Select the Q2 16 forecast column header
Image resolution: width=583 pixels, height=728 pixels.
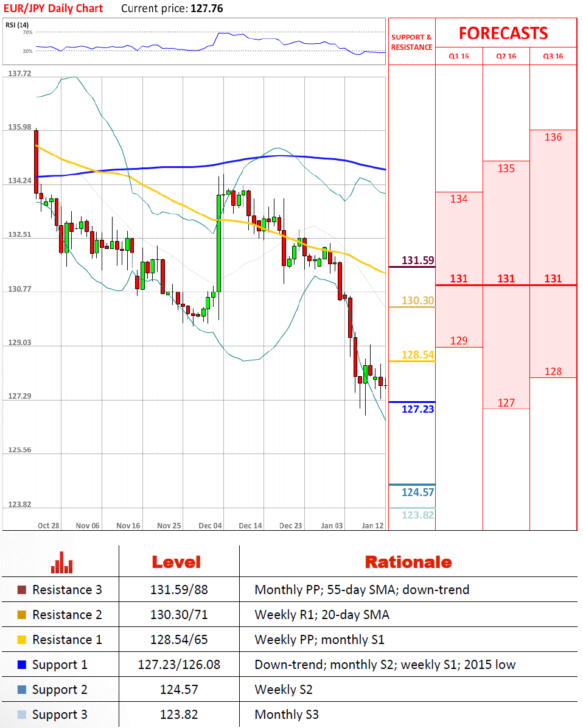(506, 56)
